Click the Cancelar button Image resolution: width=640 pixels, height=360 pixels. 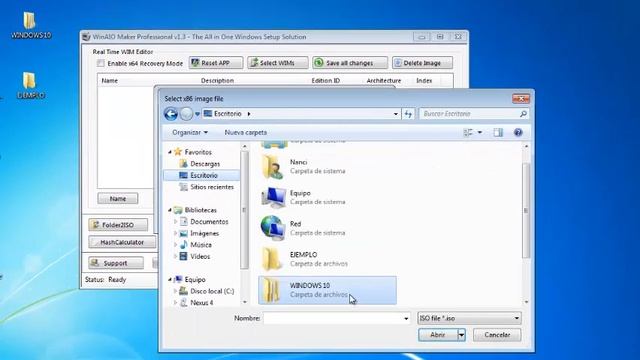[497, 335]
